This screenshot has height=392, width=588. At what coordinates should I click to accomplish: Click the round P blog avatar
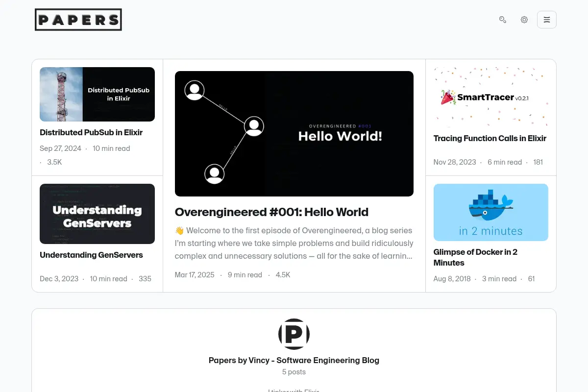tap(294, 334)
